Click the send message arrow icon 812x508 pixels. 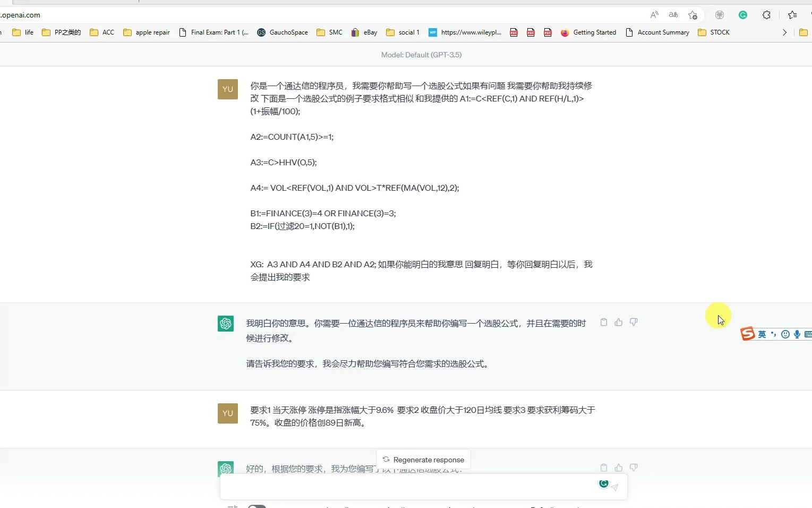(x=615, y=487)
